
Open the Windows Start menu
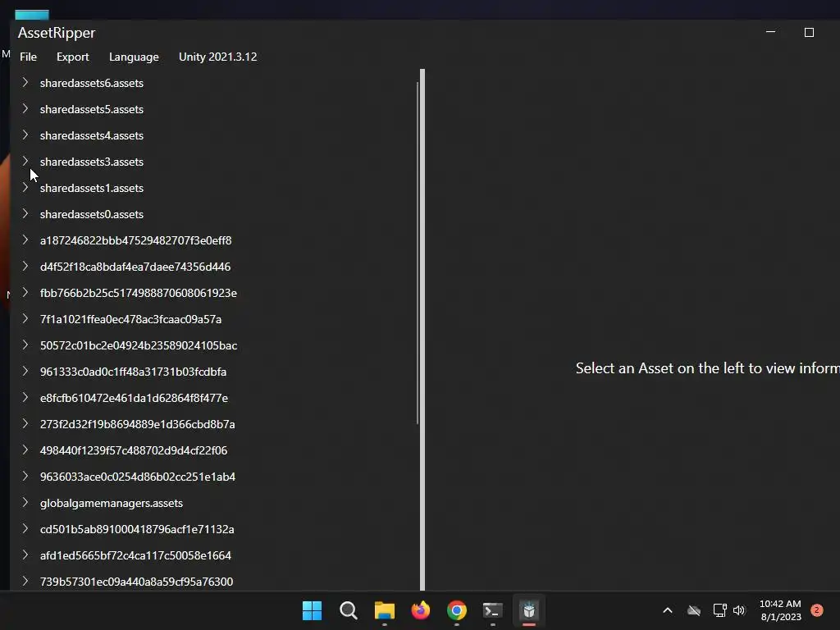tap(312, 610)
